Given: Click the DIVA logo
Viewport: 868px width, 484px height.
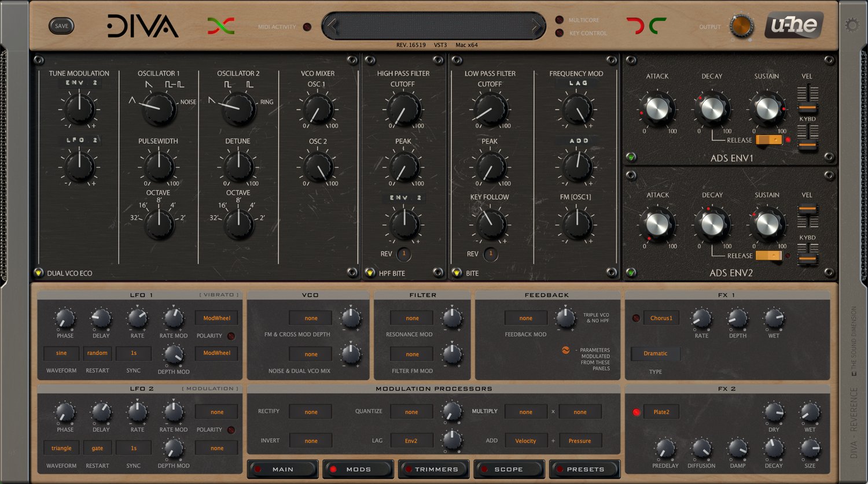Looking at the screenshot, I should click(143, 26).
